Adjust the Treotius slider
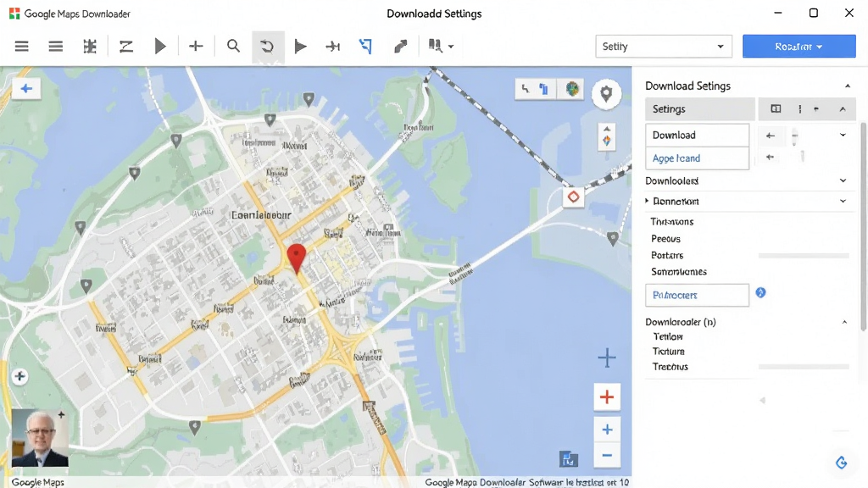The width and height of the screenshot is (868, 488). click(804, 366)
